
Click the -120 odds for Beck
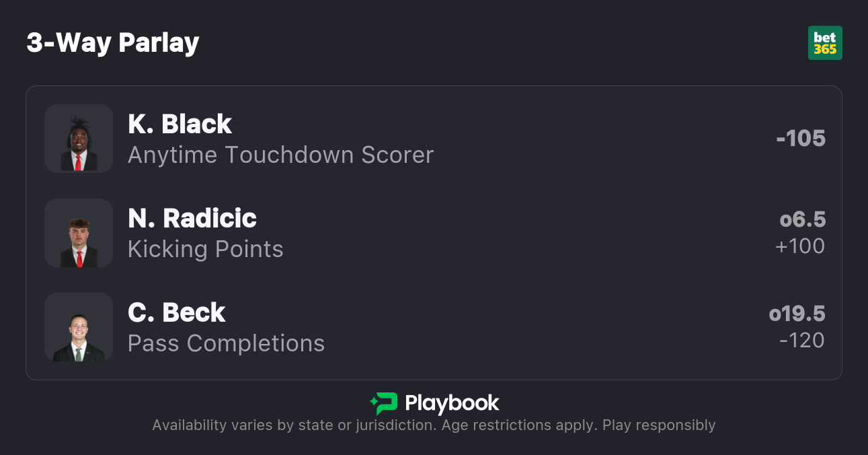tap(801, 341)
